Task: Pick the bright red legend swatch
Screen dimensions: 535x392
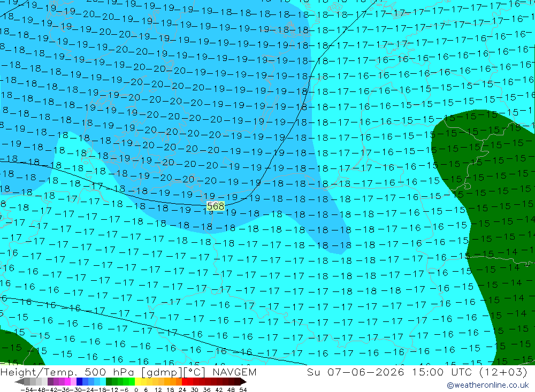Action: 185,382
